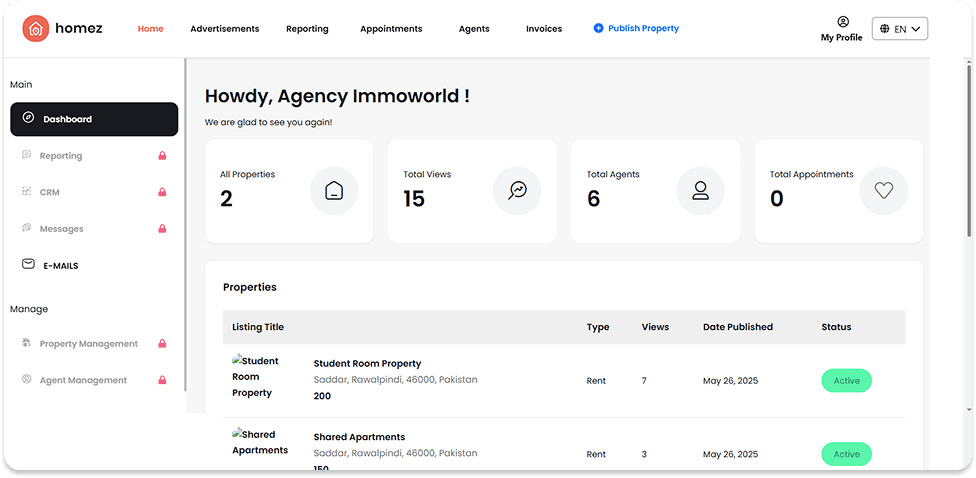Click the E-MAILS envelope icon in sidebar
Viewport: 976px width, 478px height.
[28, 265]
